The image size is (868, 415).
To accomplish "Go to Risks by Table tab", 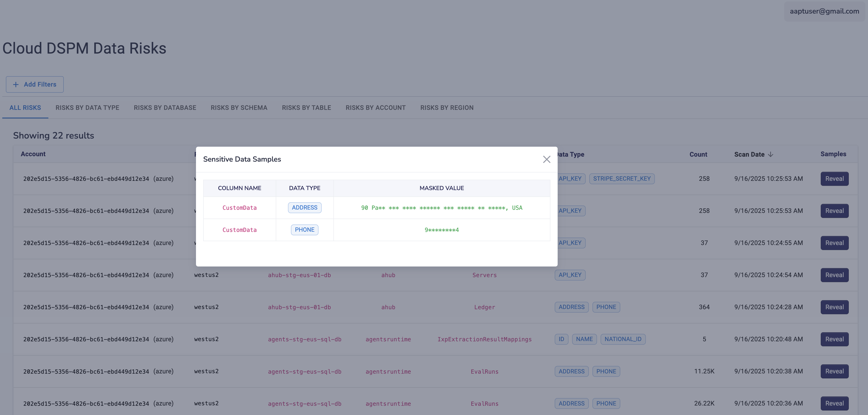I will 306,108.
